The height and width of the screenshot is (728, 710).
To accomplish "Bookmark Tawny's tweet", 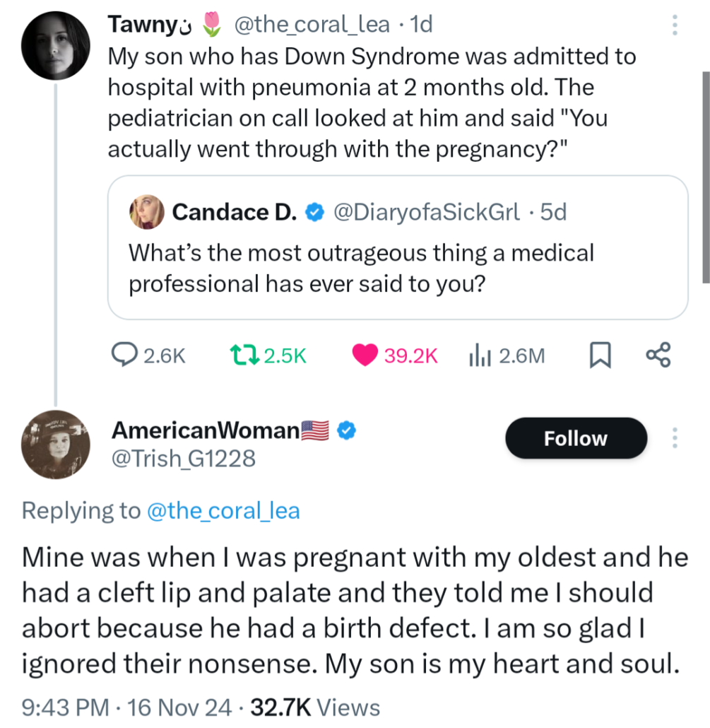I will tap(600, 356).
